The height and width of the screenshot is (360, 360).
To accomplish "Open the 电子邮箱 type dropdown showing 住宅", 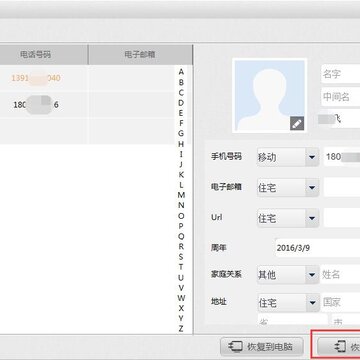I will 288,188.
